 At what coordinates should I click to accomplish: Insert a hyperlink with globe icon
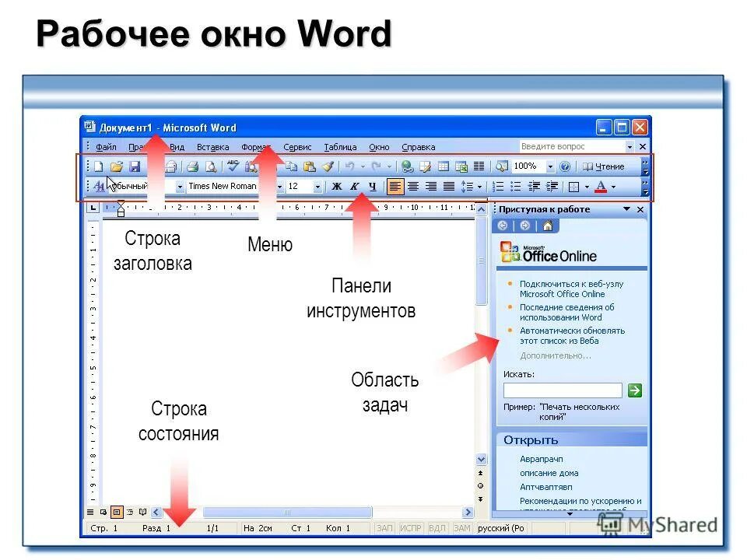407,166
